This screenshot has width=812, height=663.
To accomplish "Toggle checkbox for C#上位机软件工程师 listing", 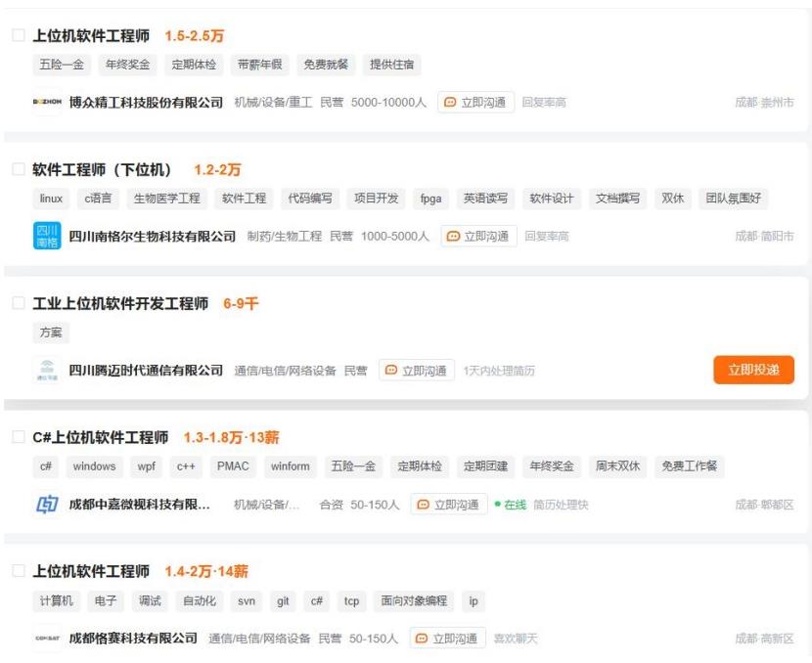I will [18, 437].
